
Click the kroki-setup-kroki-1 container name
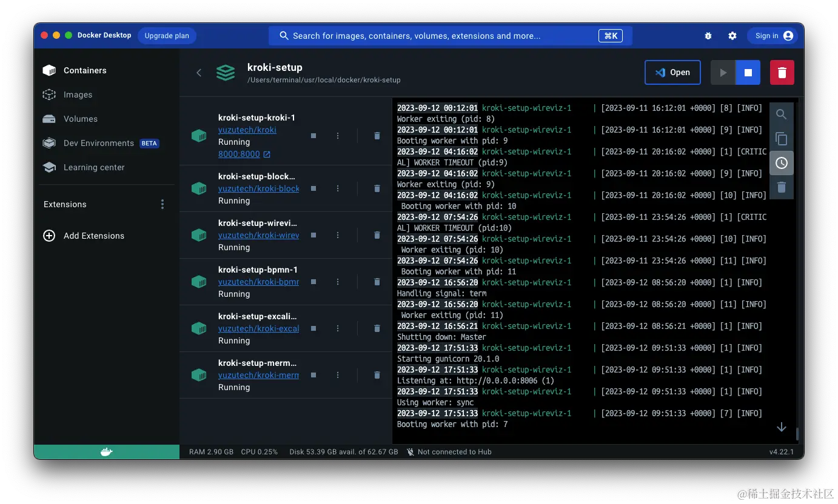[x=256, y=118]
